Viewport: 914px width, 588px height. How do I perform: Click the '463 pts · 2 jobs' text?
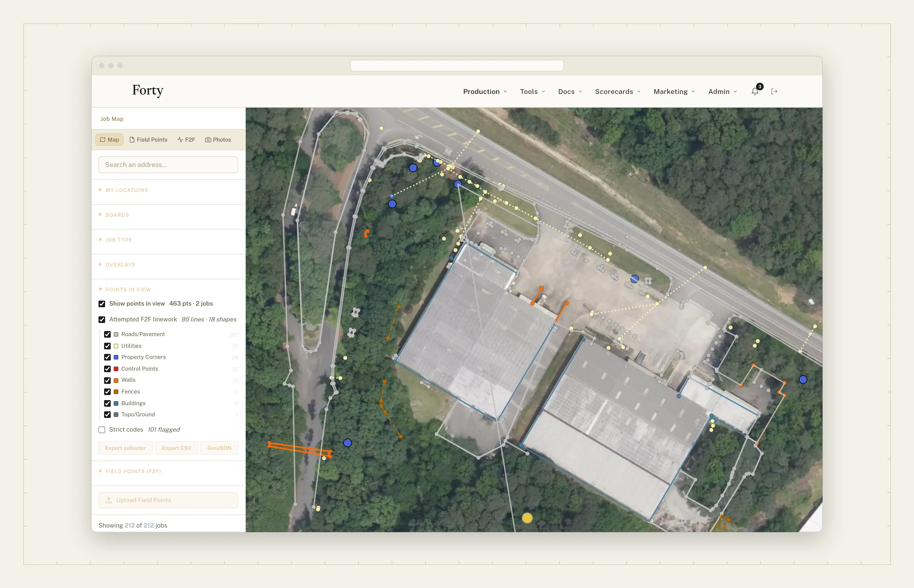pos(191,304)
